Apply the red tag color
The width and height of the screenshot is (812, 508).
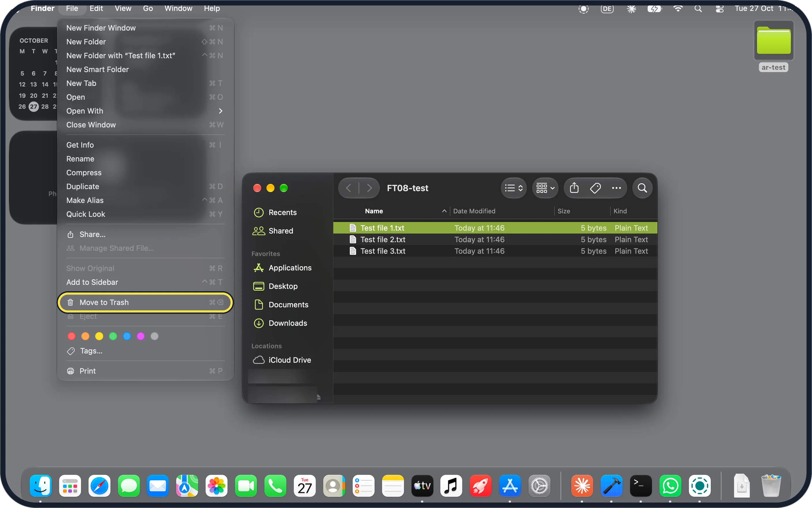click(72, 336)
